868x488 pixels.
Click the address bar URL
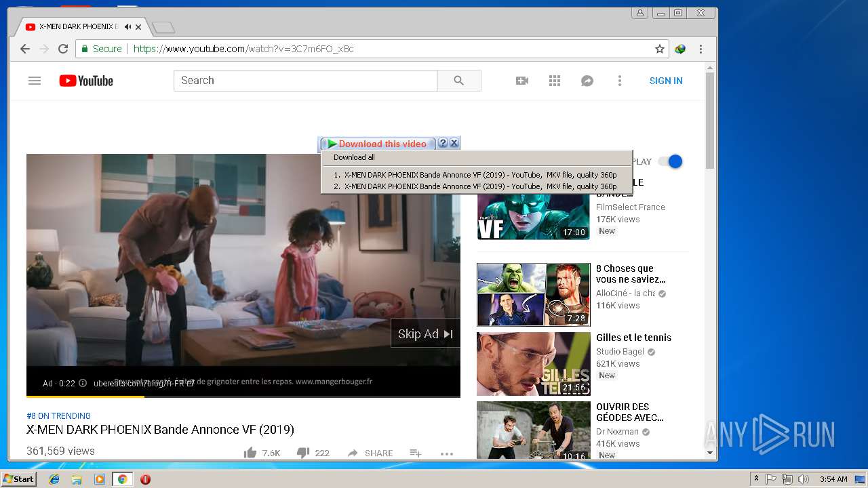(x=243, y=49)
